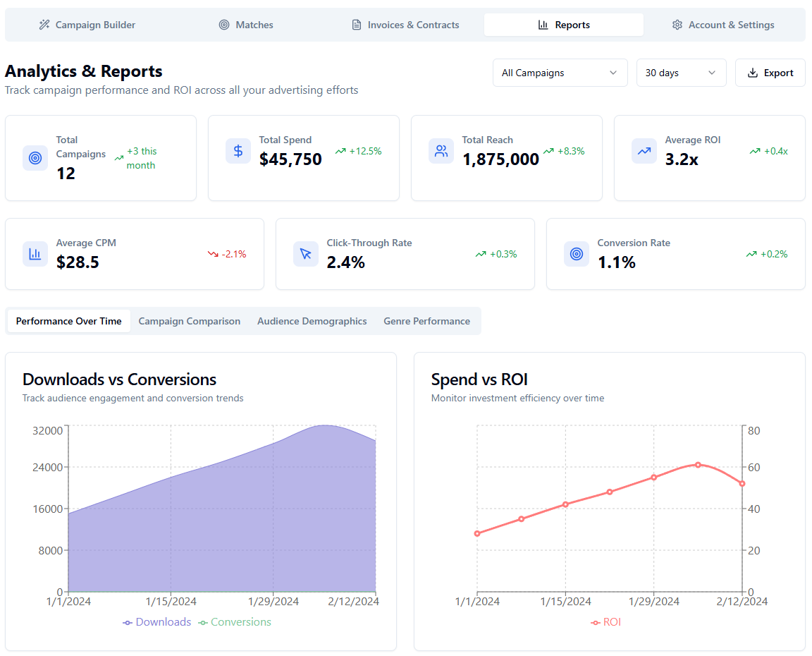Click the Export button
Screen dimensions: 812x656
[x=770, y=73]
